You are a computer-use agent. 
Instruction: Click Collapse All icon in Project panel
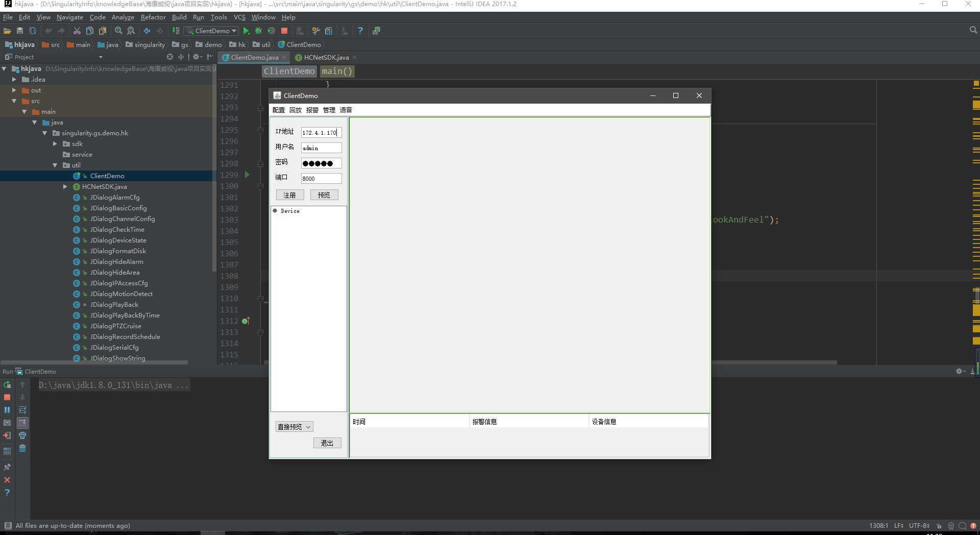[181, 57]
